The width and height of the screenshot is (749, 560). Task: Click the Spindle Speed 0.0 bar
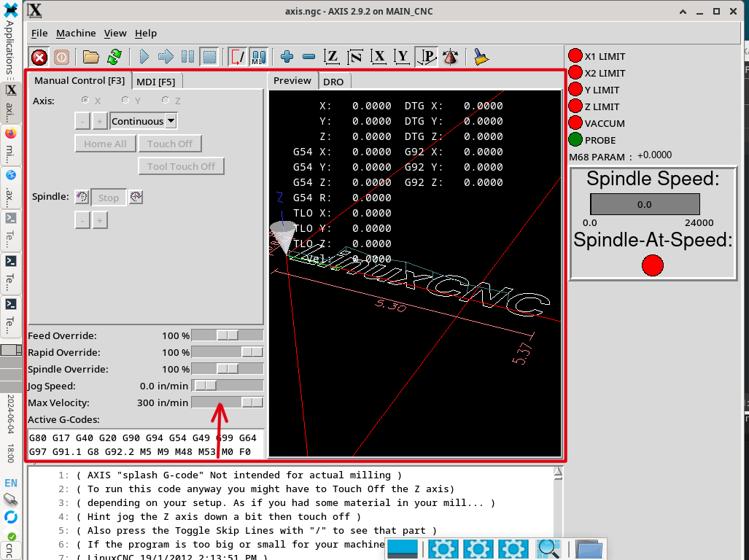tap(645, 204)
